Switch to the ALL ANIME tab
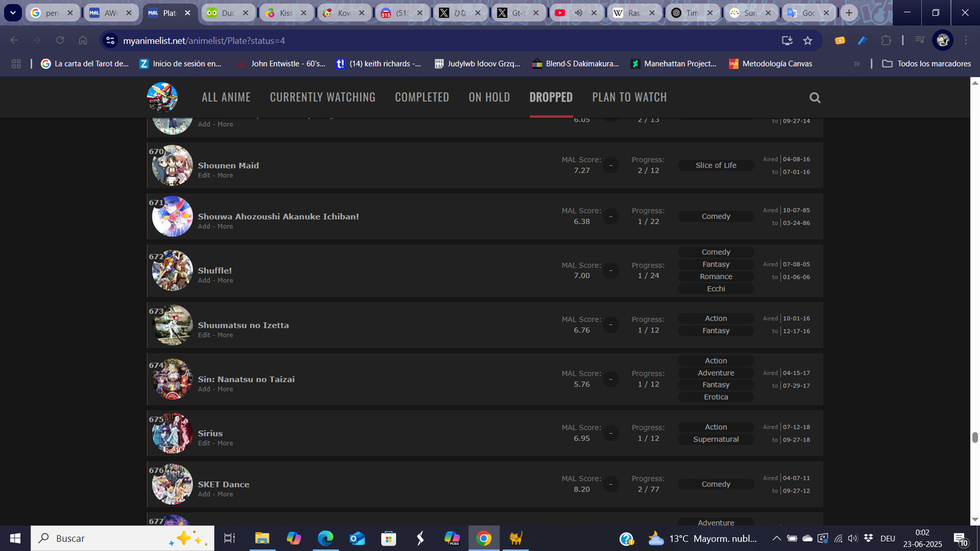The height and width of the screenshot is (551, 980). click(226, 97)
